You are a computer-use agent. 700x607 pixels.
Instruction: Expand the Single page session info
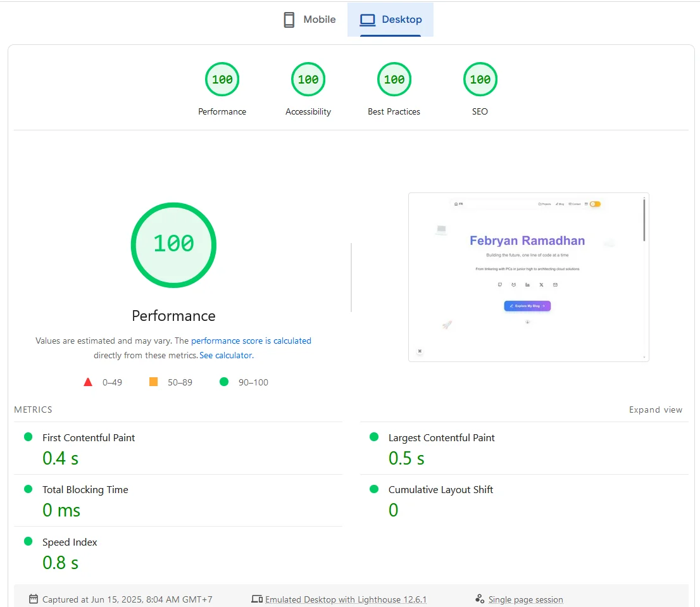[525, 599]
